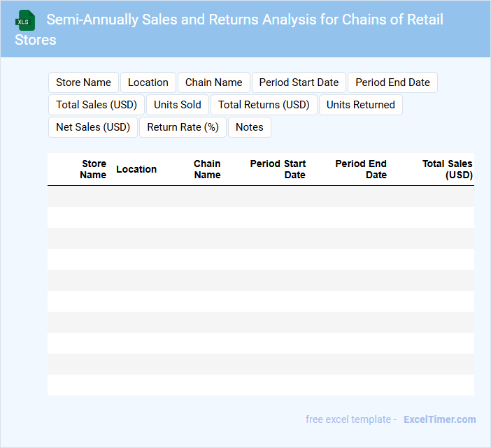Click the Store Name column header
This screenshot has width=491, height=448.
click(x=93, y=169)
